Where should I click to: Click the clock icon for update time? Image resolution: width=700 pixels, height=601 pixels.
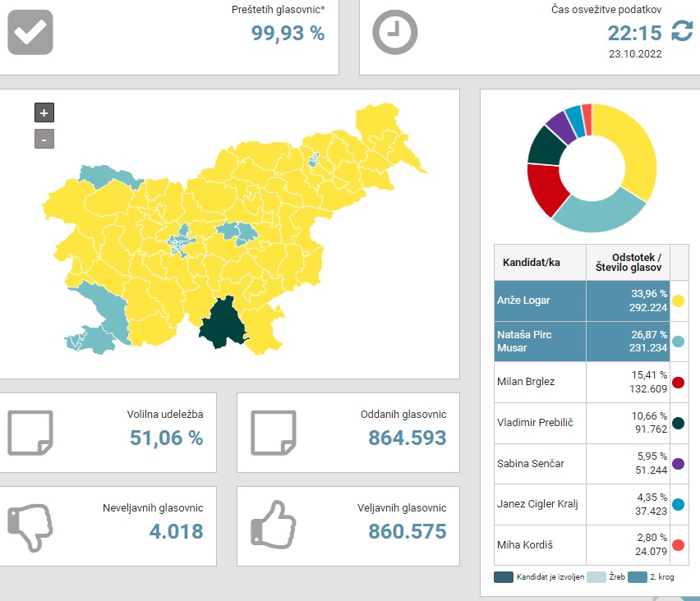(395, 33)
